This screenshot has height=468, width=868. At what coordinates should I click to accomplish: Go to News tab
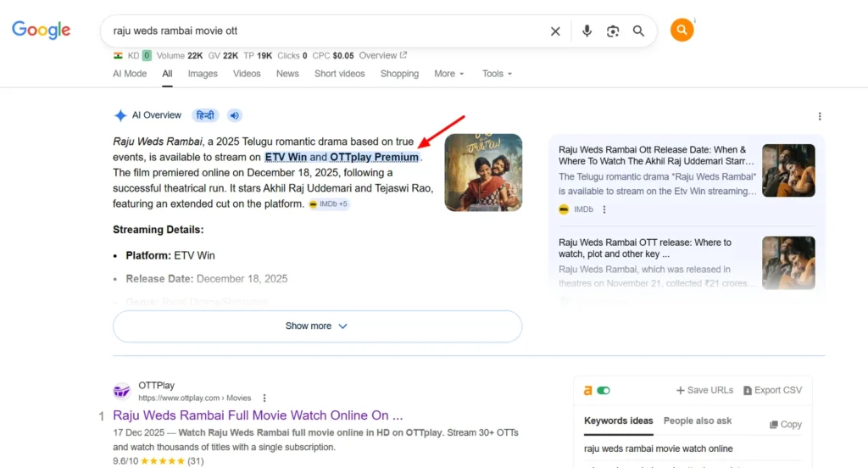point(287,74)
